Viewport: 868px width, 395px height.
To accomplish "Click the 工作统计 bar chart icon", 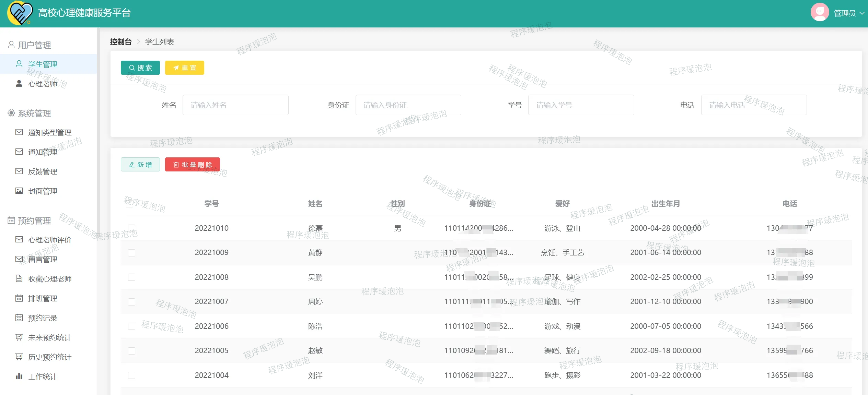I will click(19, 376).
